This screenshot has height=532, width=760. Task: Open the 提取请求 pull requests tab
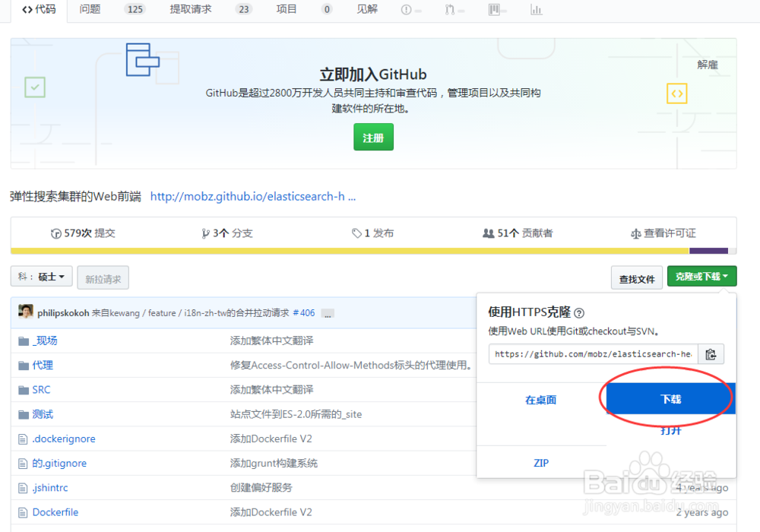point(191,9)
